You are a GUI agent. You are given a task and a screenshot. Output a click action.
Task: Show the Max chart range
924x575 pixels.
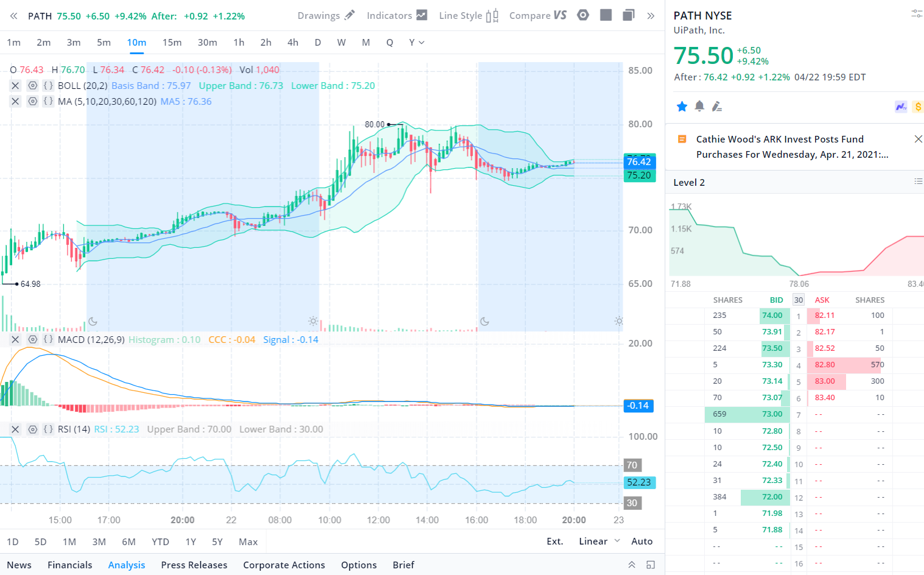point(248,542)
